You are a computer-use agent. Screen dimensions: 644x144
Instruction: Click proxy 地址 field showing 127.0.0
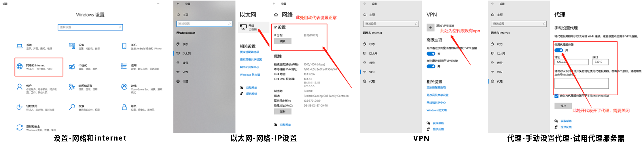click(571, 62)
